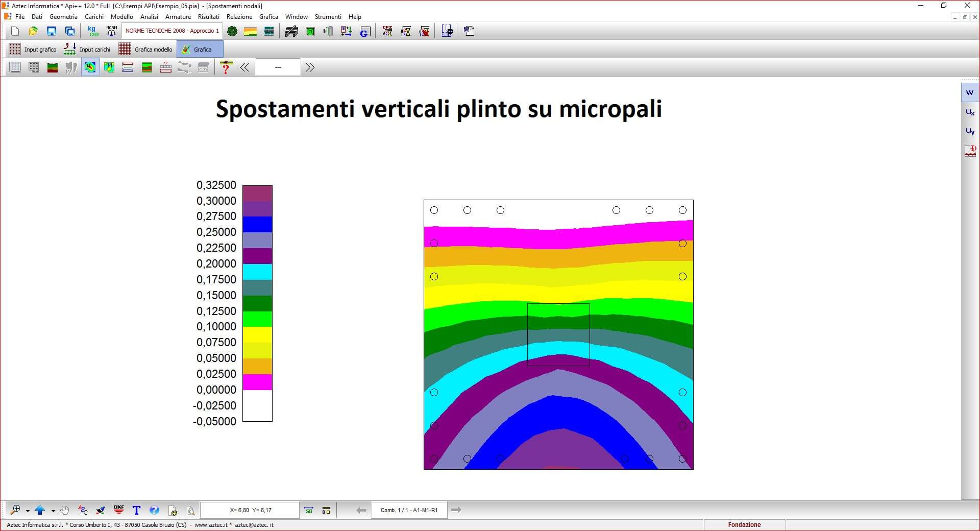Toggle the w vertical displacement view
This screenshot has width=980, height=531.
coord(970,92)
